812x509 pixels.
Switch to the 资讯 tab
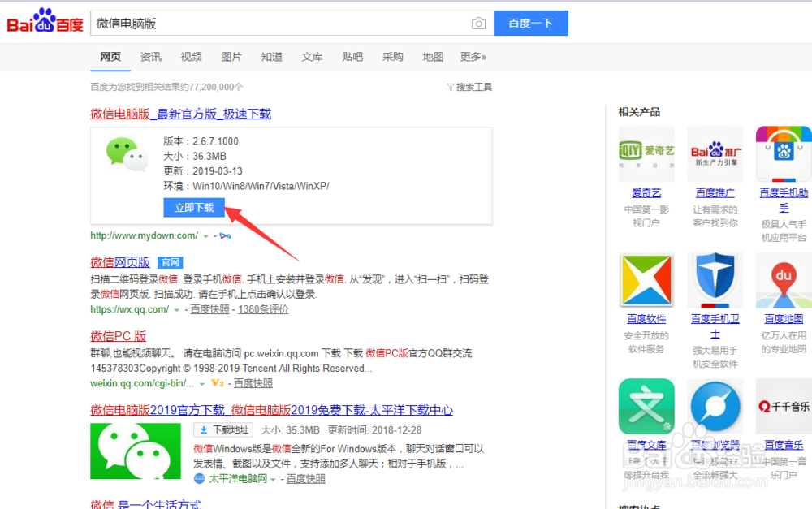coord(151,57)
